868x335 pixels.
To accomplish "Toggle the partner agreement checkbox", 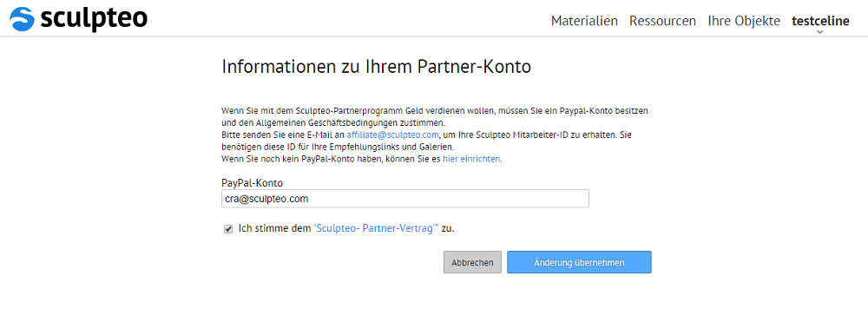I will (x=228, y=229).
